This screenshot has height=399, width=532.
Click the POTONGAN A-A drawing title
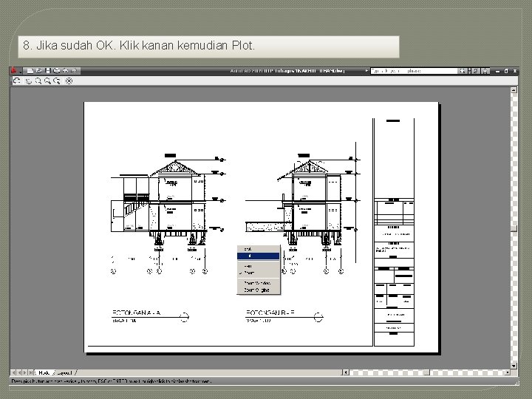click(x=137, y=313)
